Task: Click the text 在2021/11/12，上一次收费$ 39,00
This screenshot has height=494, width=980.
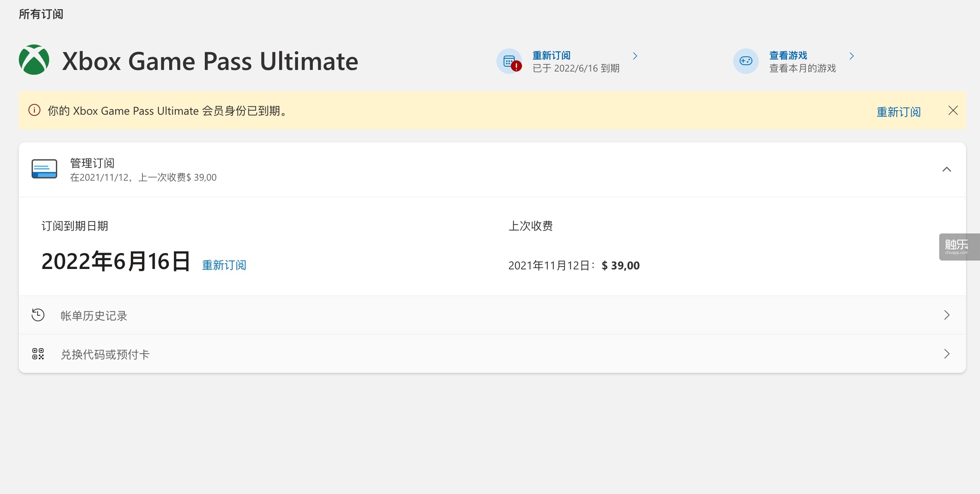Action: (143, 177)
